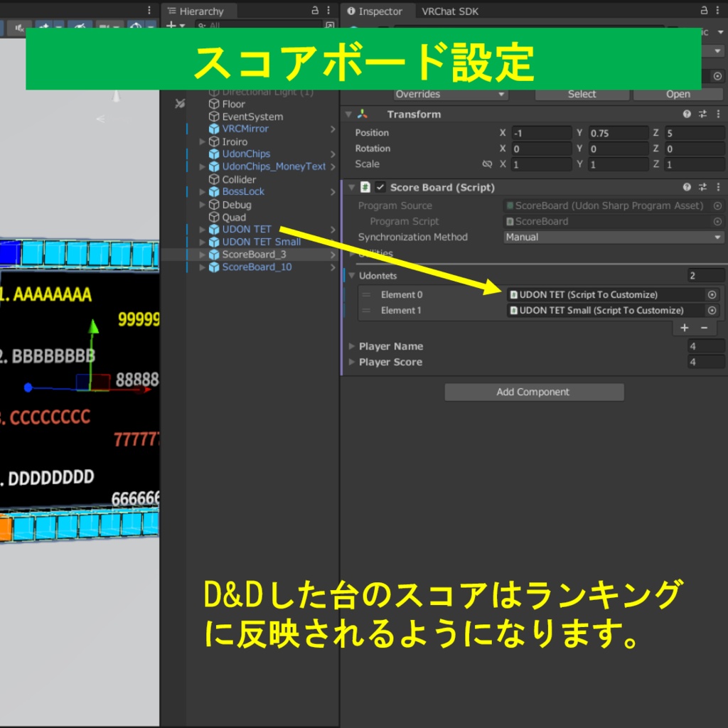The width and height of the screenshot is (728, 728).
Task: Collapse the Transform component foldout
Action: pos(348,114)
